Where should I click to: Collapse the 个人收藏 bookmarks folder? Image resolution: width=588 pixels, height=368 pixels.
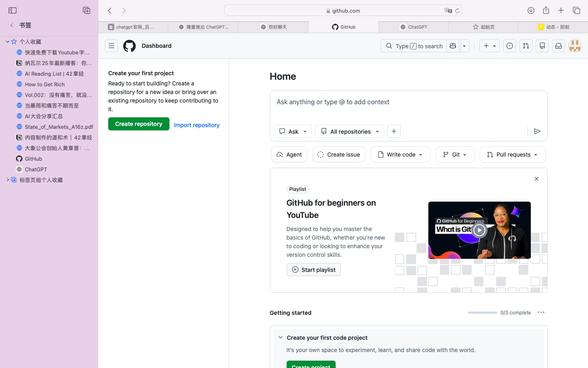pyautogui.click(x=7, y=42)
